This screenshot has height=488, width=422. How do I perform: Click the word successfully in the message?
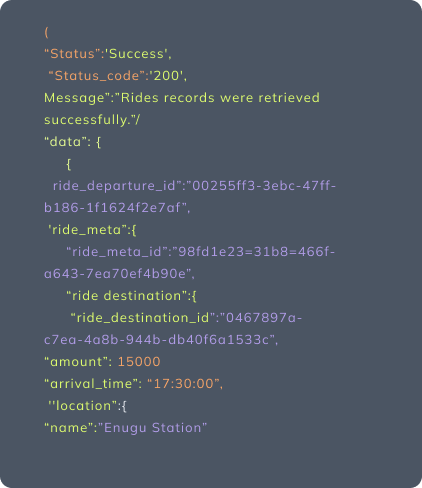86,120
